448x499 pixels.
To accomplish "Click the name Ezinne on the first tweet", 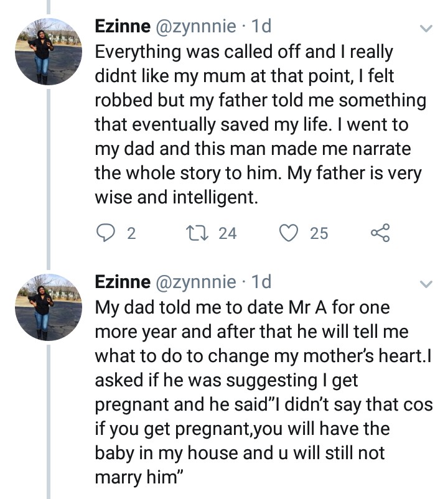I will 123,27.
